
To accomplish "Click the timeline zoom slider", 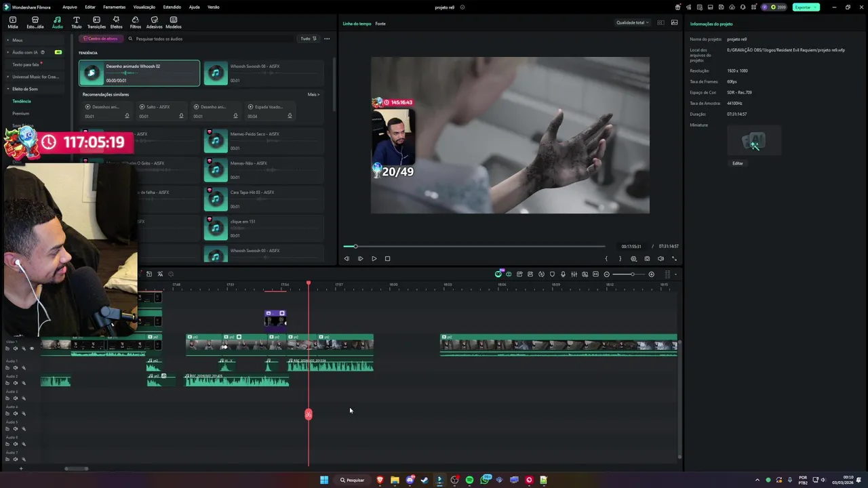I will 629,274.
